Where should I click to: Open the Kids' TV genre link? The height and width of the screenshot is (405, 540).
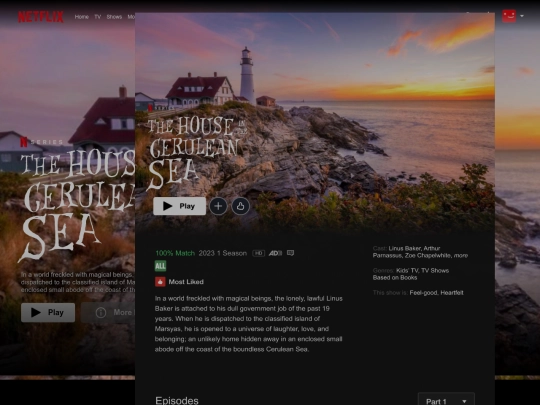coord(407,270)
